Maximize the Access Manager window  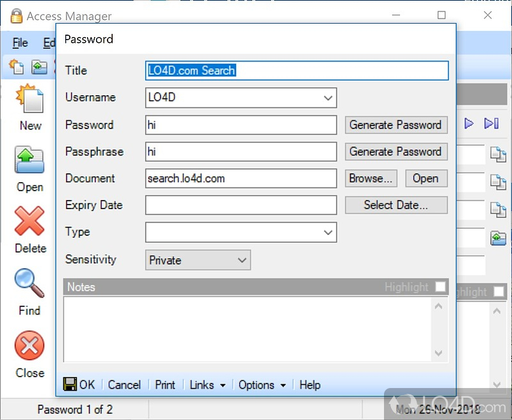tap(442, 15)
